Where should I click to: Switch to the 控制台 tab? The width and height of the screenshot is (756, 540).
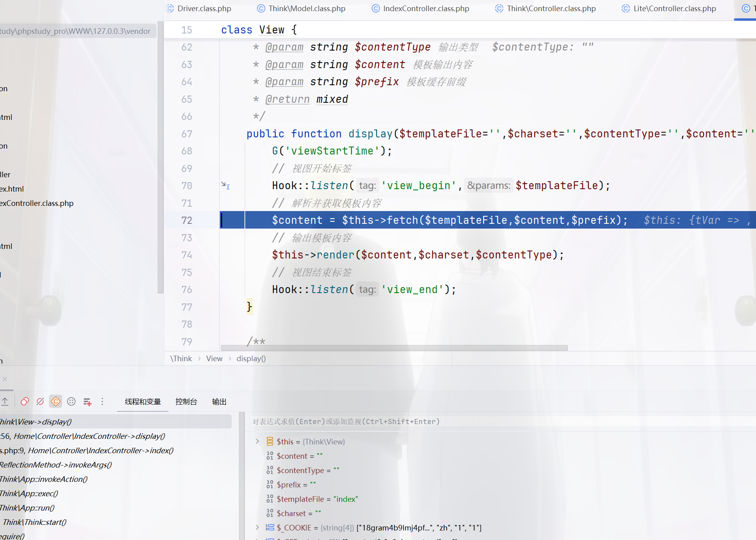[x=186, y=401]
